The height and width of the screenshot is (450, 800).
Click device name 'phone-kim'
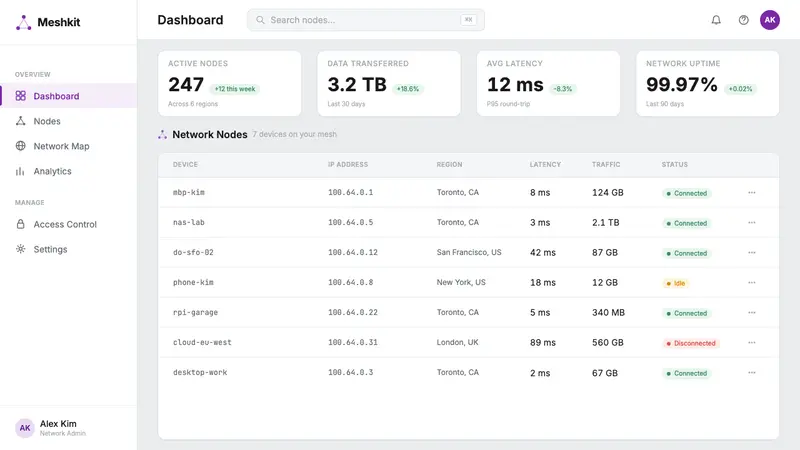tap(193, 282)
